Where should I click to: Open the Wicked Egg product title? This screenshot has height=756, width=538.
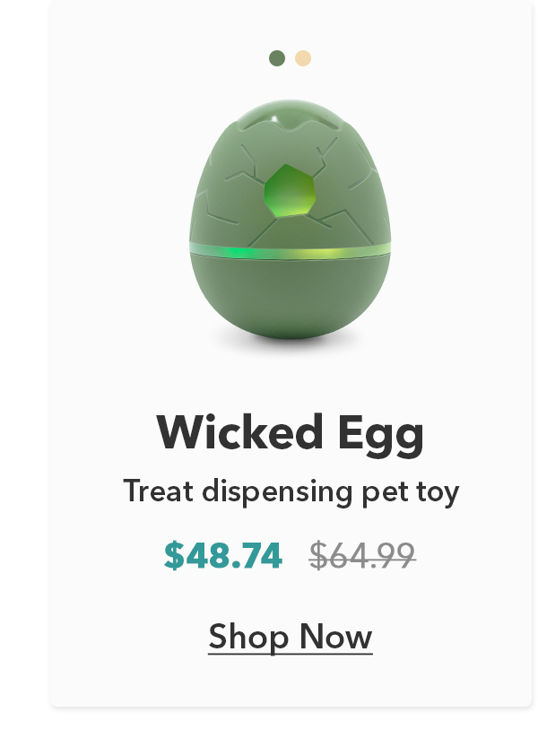point(291,432)
